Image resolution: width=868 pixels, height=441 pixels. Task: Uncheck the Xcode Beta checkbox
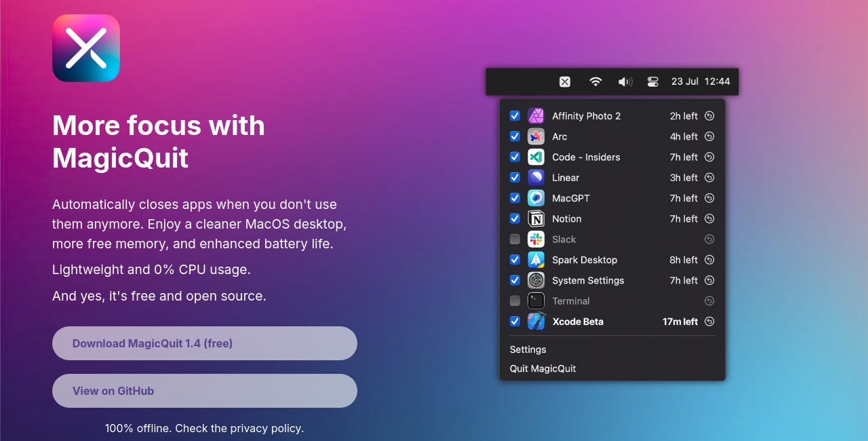click(x=515, y=322)
